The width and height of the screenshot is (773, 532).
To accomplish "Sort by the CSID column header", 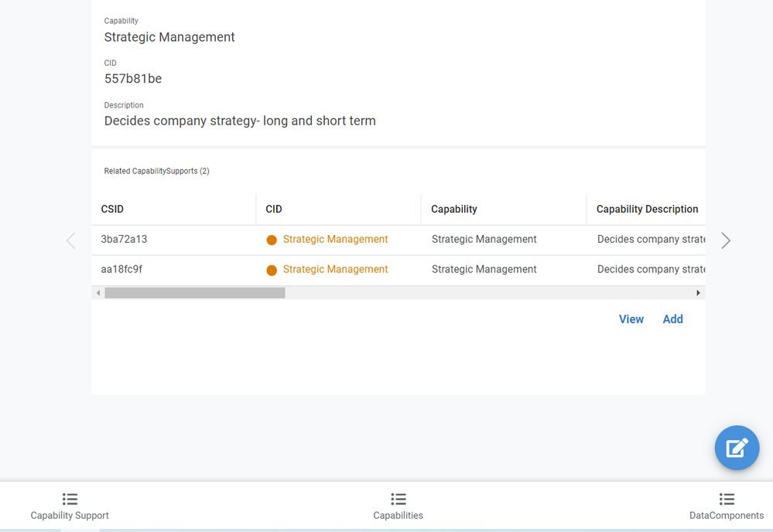I will 173,210.
